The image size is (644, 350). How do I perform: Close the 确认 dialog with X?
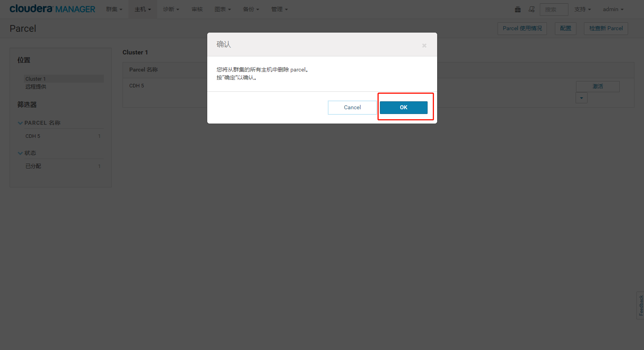[x=424, y=46]
